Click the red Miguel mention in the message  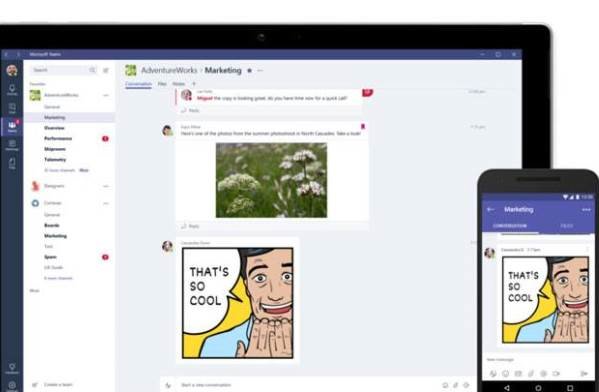point(205,98)
